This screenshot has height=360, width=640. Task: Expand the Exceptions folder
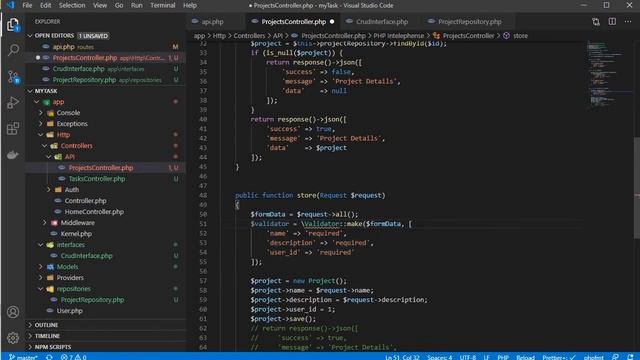[41, 124]
